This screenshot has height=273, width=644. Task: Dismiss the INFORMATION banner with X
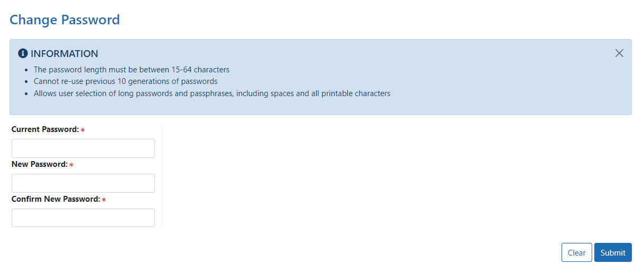click(x=619, y=53)
